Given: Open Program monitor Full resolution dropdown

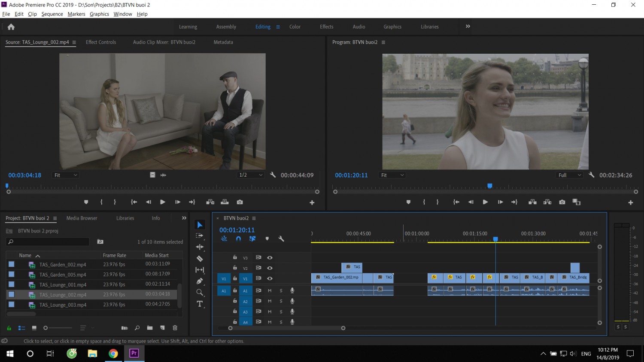Looking at the screenshot, I should 570,175.
